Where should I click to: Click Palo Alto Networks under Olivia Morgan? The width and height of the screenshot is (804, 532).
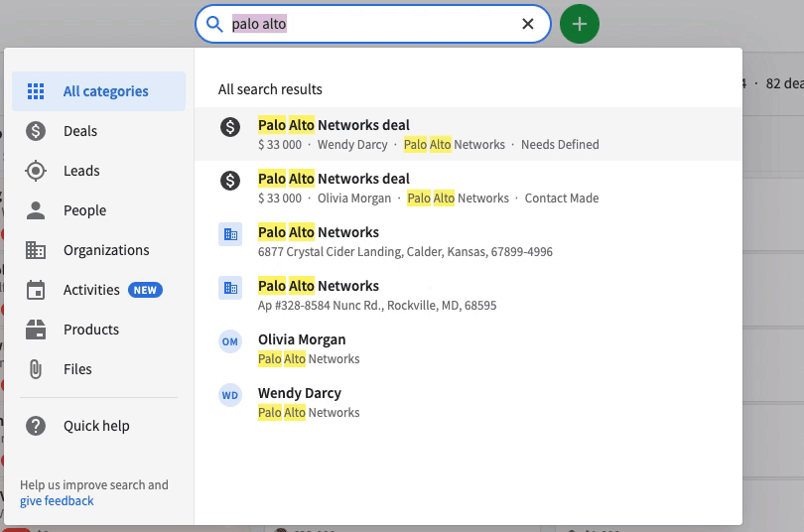309,358
